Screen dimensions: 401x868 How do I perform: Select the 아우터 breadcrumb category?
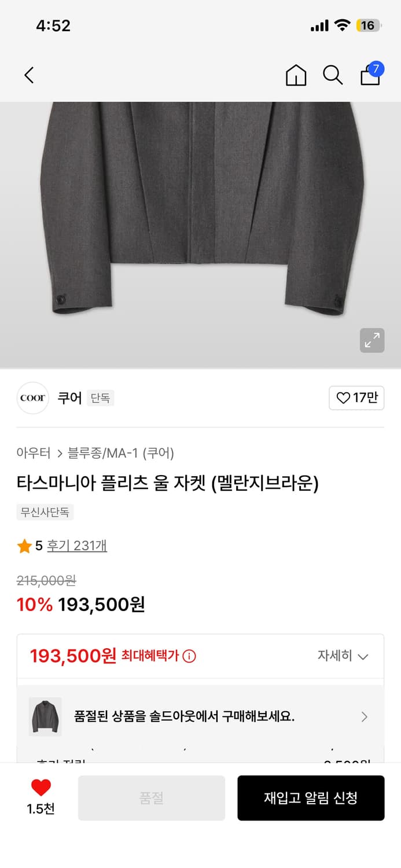tap(33, 454)
